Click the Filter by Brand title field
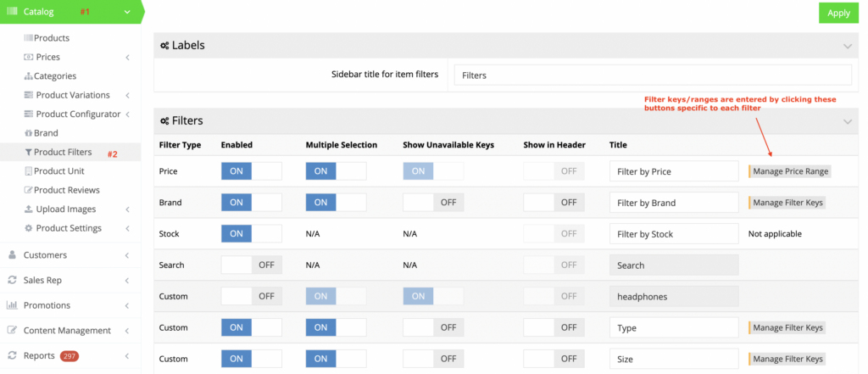The image size is (868, 374). pyautogui.click(x=673, y=203)
